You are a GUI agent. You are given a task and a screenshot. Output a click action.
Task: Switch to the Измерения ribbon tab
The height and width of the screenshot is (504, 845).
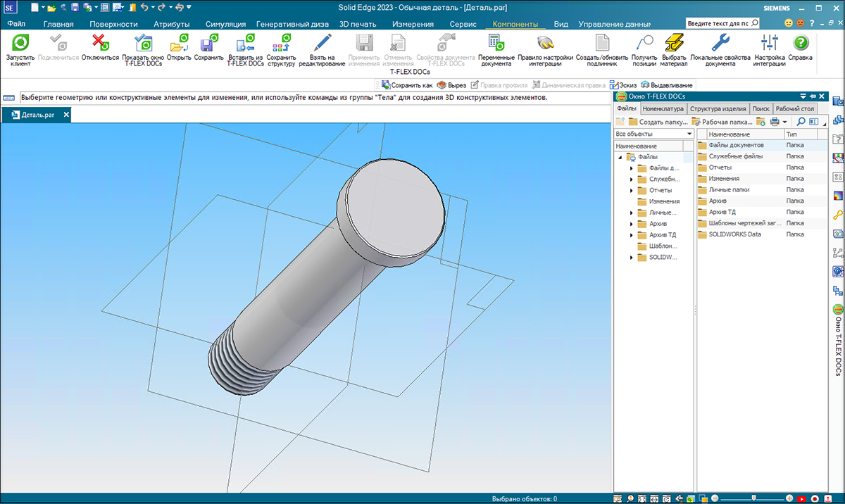pos(413,23)
